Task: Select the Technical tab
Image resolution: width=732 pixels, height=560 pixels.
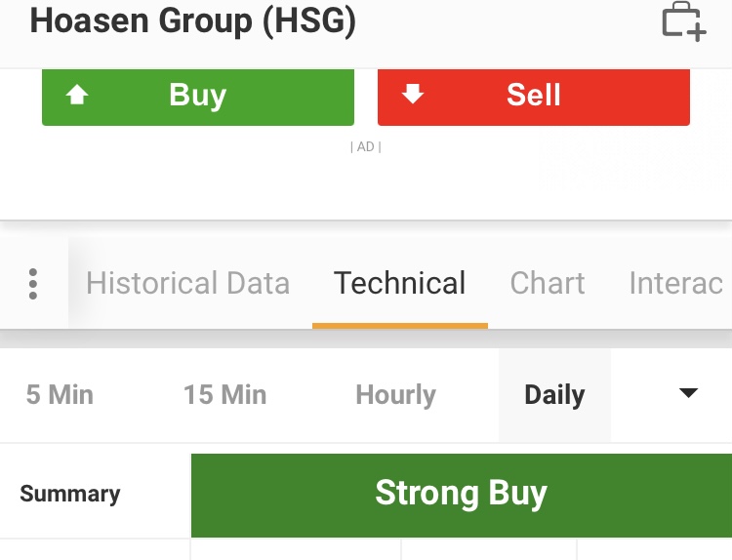Action: [x=399, y=283]
